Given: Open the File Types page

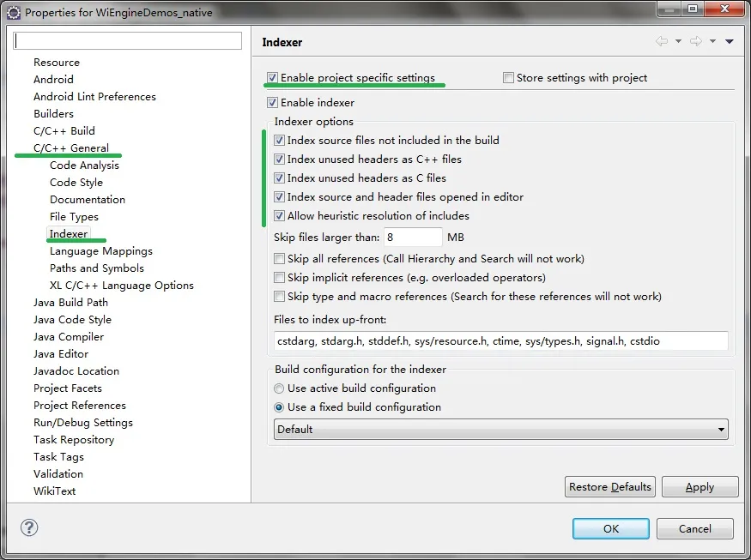Looking at the screenshot, I should tap(74, 217).
